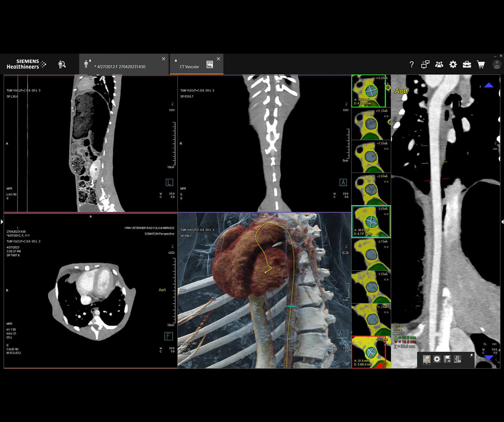The width and height of the screenshot is (504, 422).
Task: Toggle link icon in sagittal MPR view
Action: 172,110
